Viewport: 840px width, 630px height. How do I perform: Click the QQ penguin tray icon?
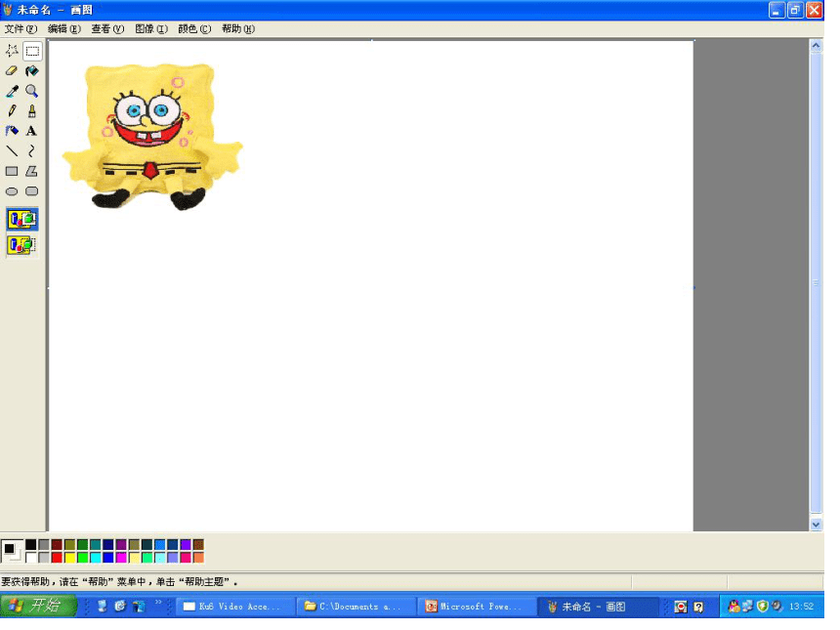734,607
